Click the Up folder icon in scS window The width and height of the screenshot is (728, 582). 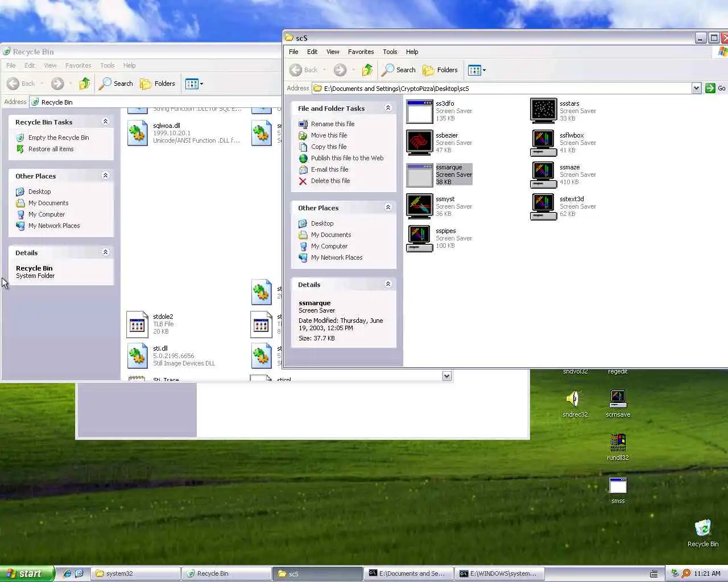click(367, 70)
